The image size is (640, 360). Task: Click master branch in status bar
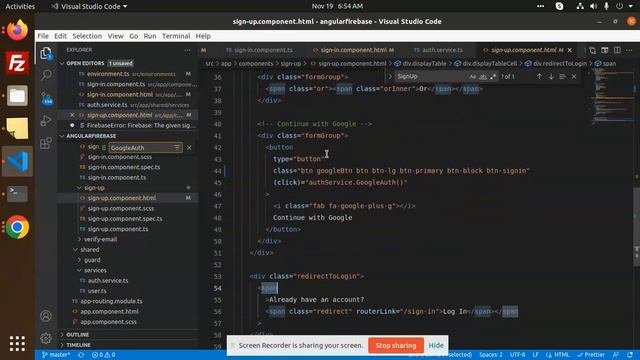(56, 355)
